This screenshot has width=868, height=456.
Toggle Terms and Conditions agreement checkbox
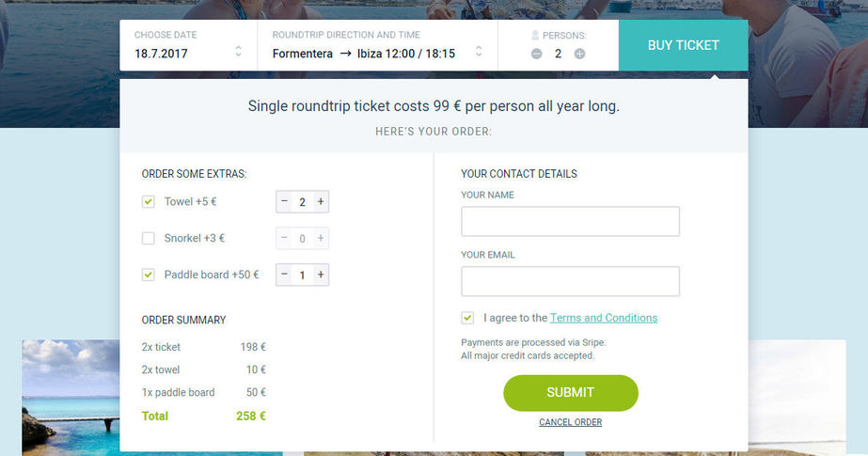(x=467, y=318)
